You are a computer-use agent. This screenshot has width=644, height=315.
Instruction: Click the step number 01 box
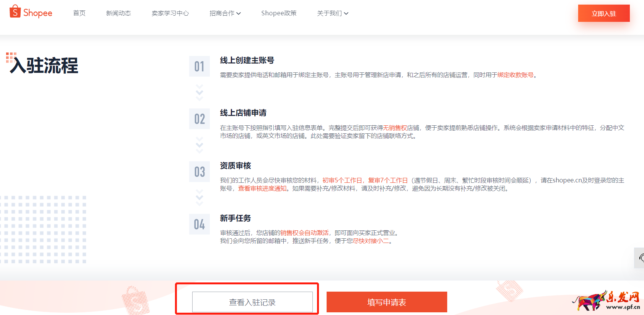199,66
